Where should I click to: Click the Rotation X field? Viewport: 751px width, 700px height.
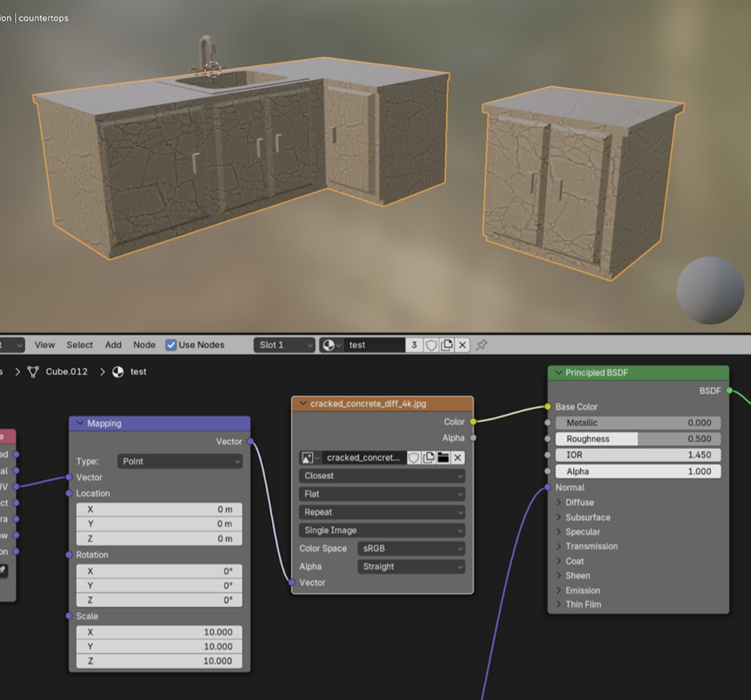(x=159, y=571)
